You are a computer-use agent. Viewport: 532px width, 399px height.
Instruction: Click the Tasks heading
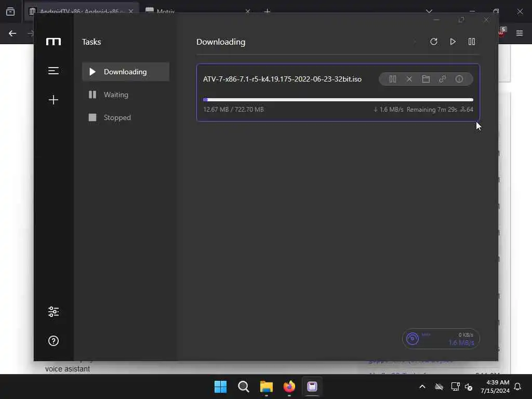coord(91,42)
